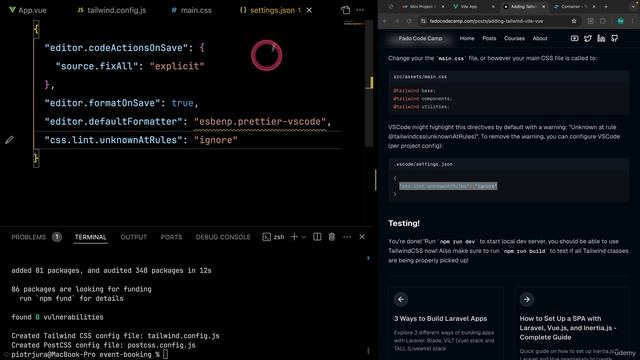Switch to the OUTPUT panel tab
Screen dimensions: 640x360
[133, 237]
